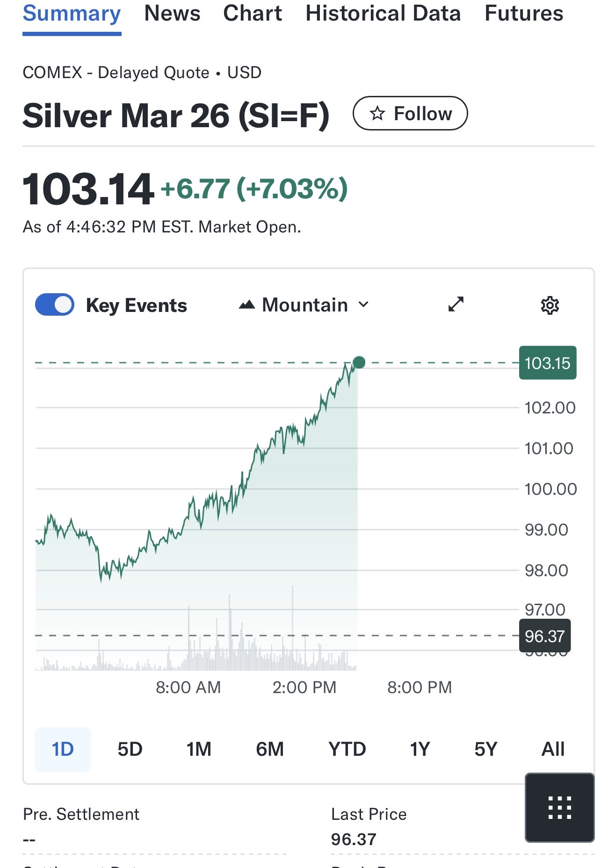Go to the Historical Data tab
This screenshot has height=868, width=601.
[x=383, y=14]
